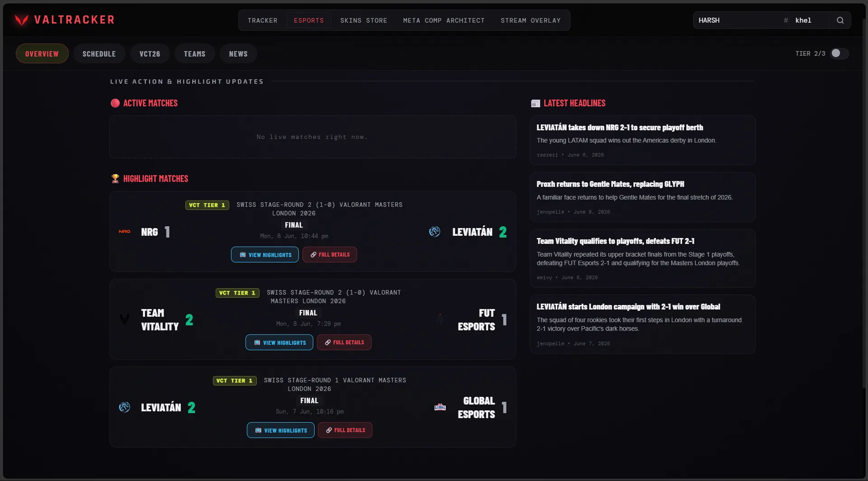This screenshot has height=481, width=868.
Task: Open Stream Overlay page
Action: click(530, 20)
